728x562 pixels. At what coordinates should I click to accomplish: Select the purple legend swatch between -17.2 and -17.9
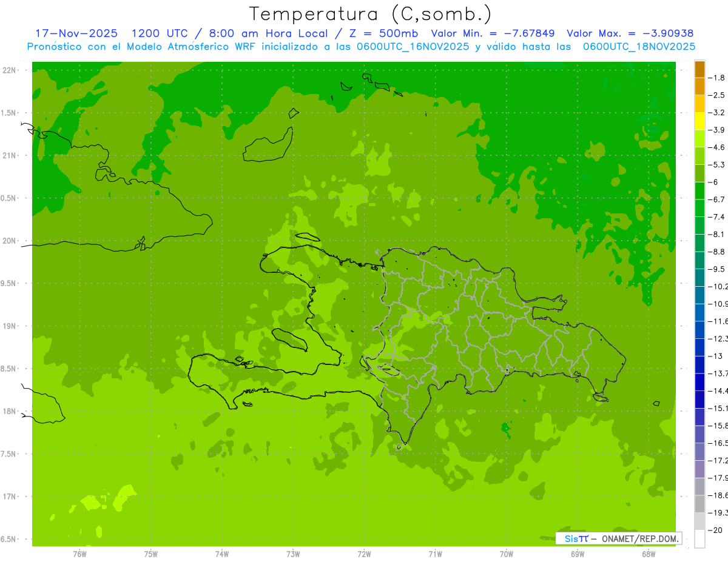pos(699,469)
